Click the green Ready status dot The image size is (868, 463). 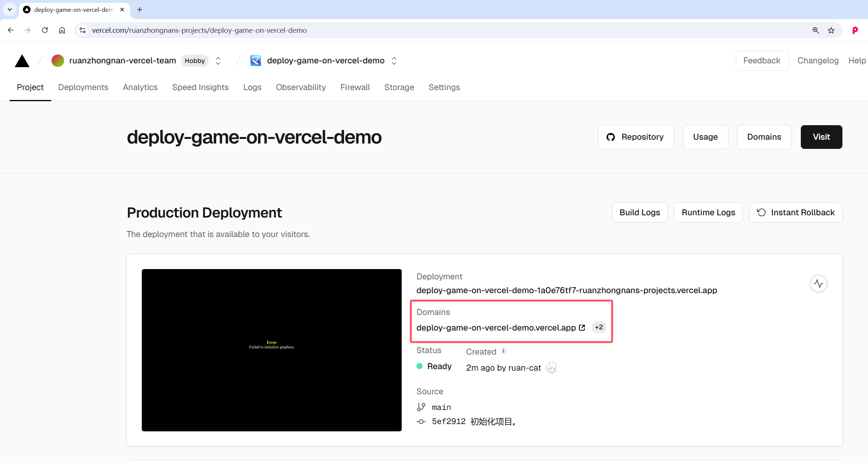(x=419, y=366)
